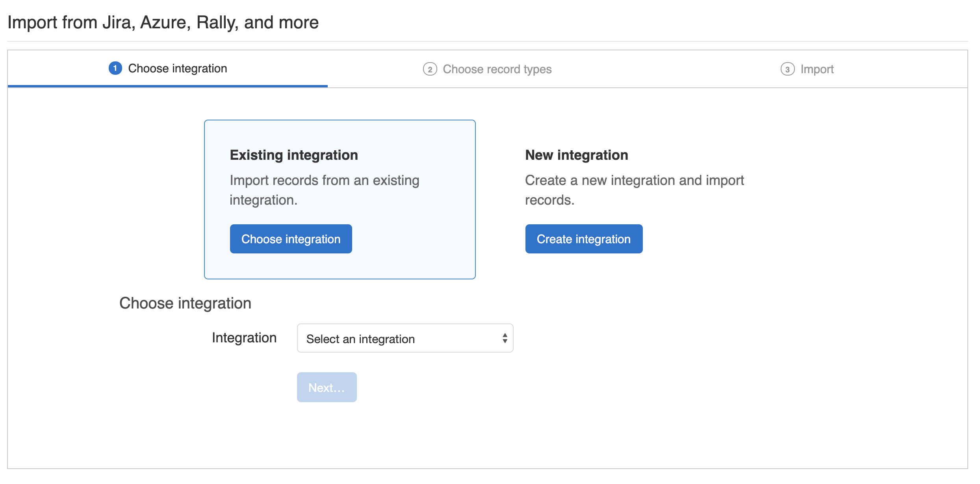
Task: Open the Select an integration dropdown
Action: tap(405, 338)
